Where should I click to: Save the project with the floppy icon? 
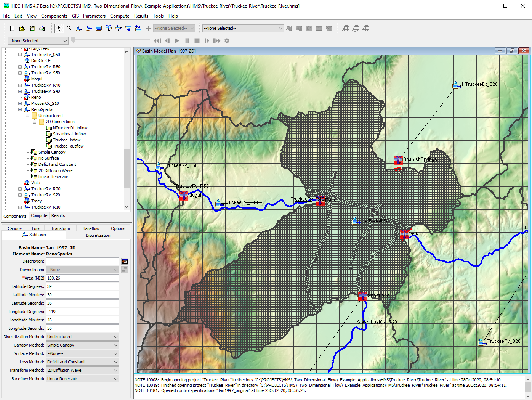32,28
